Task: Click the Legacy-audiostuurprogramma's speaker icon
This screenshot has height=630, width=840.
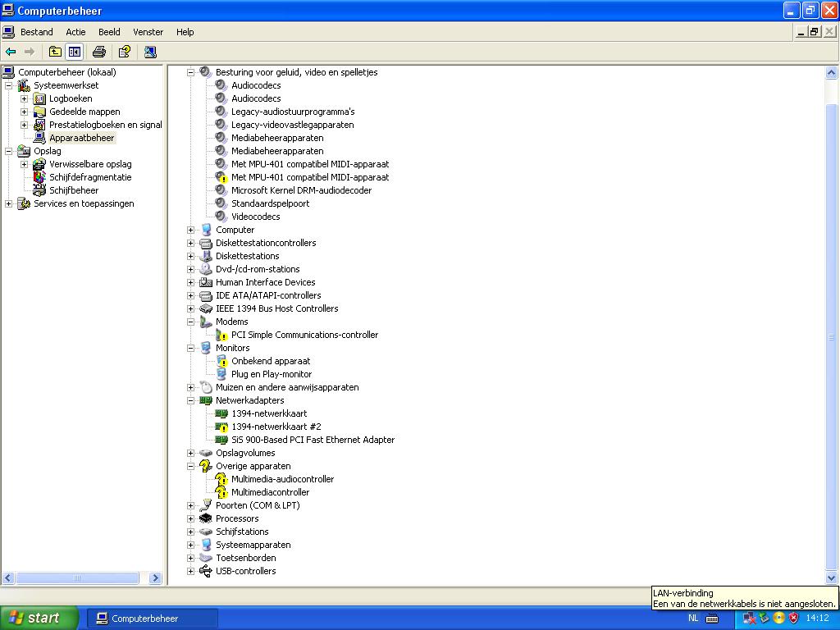Action: [221, 112]
